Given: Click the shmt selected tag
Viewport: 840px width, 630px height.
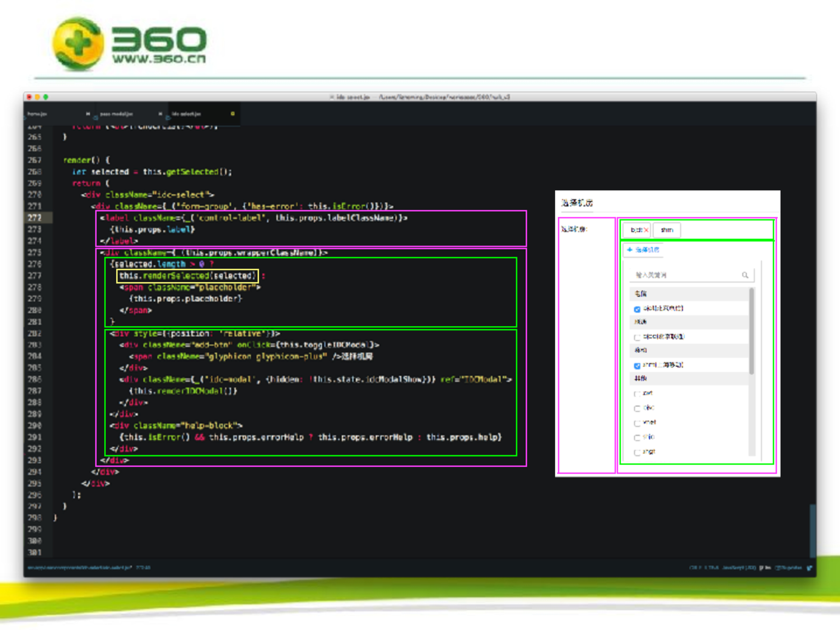Looking at the screenshot, I should (666, 230).
